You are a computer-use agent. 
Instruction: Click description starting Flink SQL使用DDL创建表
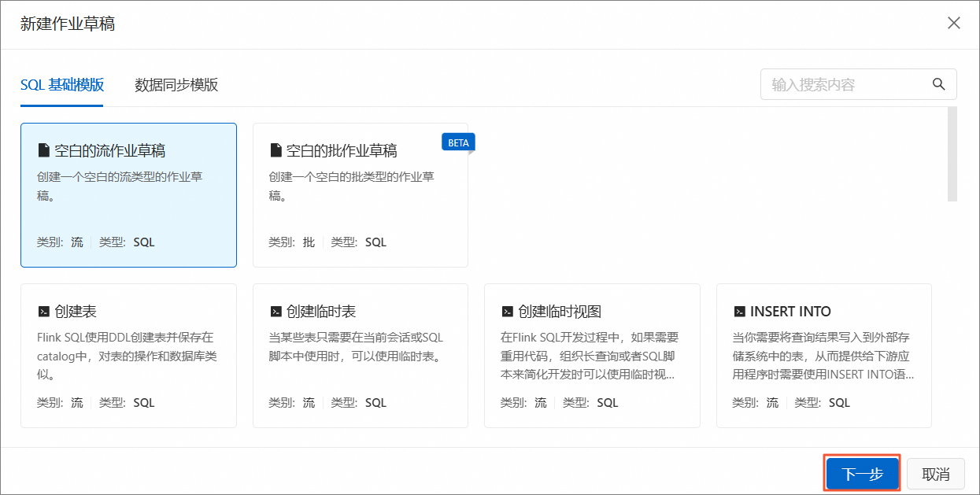tap(127, 356)
